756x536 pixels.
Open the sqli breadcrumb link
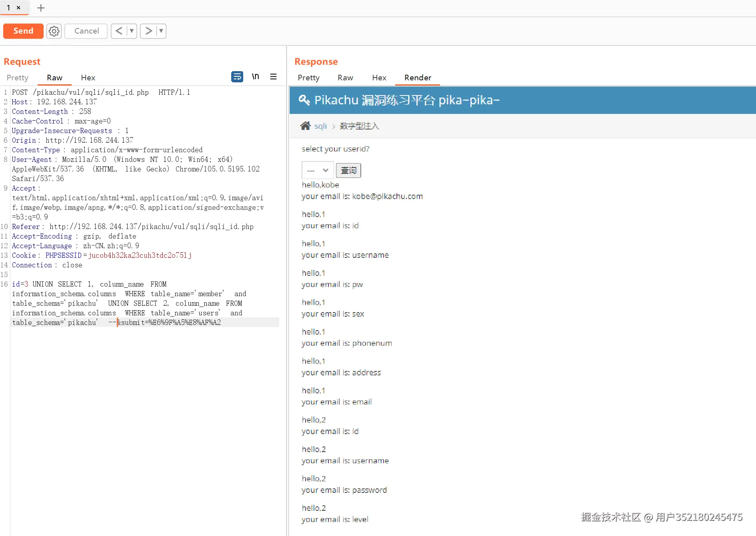point(320,126)
